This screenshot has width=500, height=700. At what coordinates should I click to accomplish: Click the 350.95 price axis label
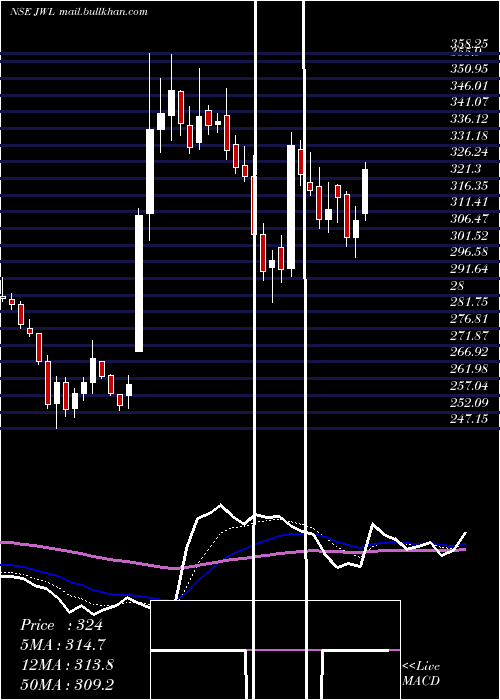(x=469, y=69)
